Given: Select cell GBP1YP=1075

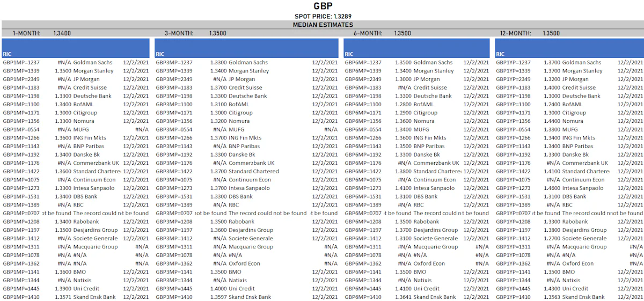Looking at the screenshot, I should tap(513, 180).
